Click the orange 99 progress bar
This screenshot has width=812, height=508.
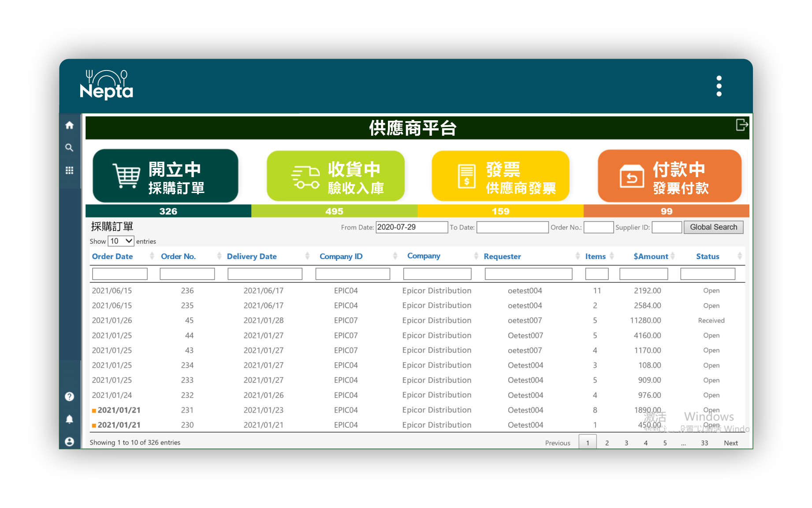pyautogui.click(x=667, y=211)
